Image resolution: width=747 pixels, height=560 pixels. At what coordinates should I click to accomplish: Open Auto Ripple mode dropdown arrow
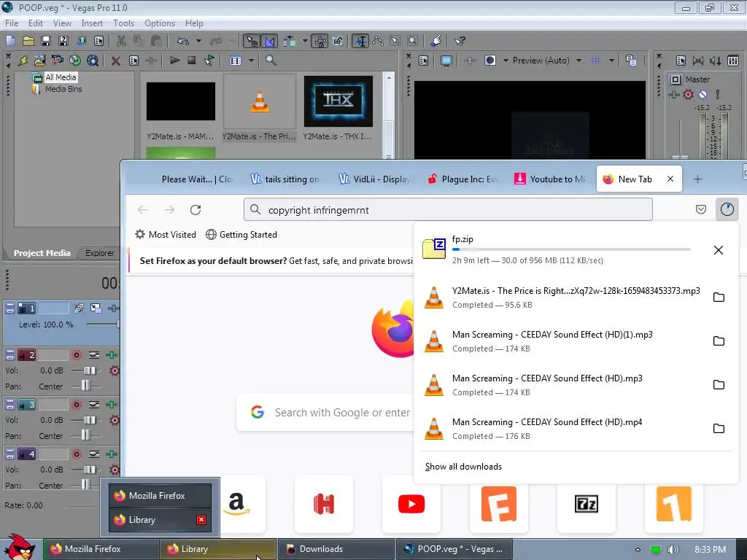click(x=305, y=41)
